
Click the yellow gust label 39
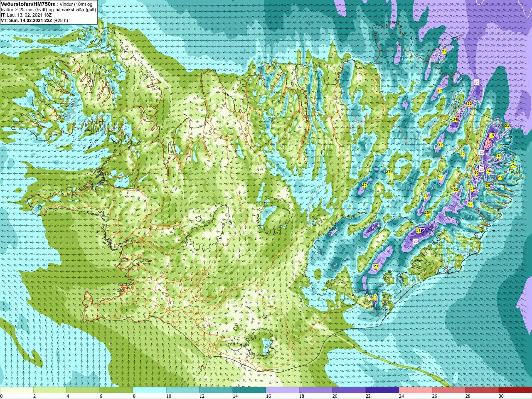pos(491,135)
